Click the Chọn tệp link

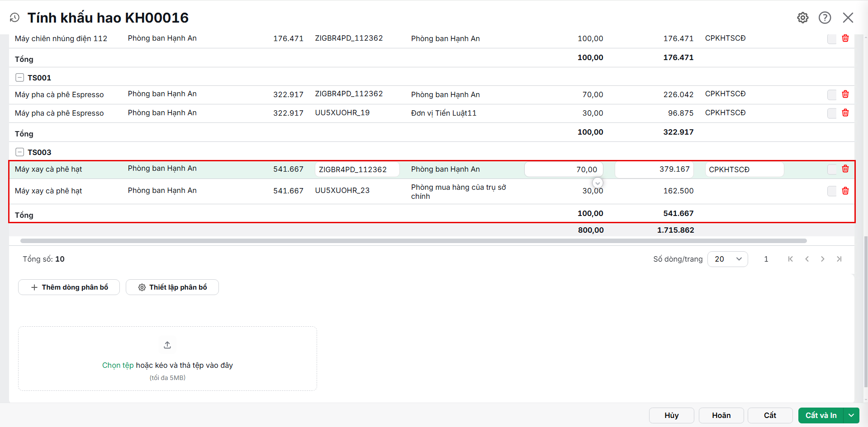point(118,365)
